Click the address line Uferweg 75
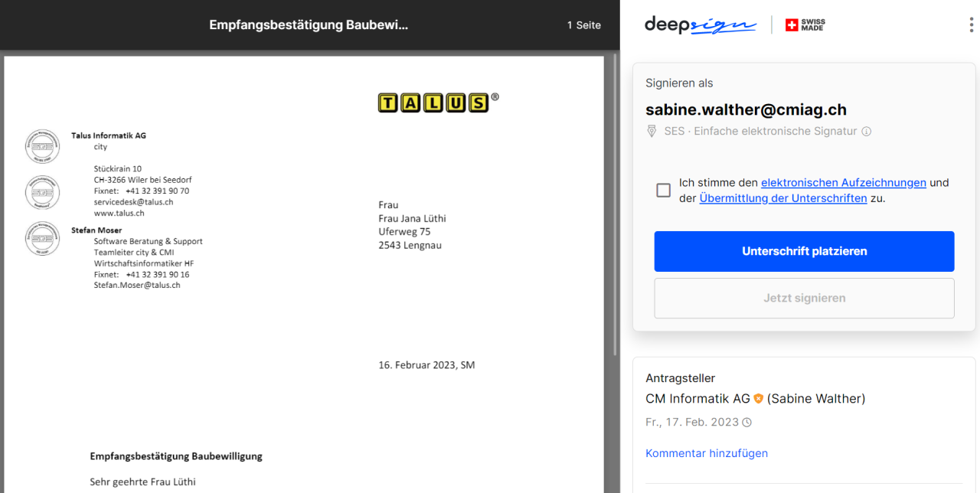980x493 pixels. pos(404,231)
